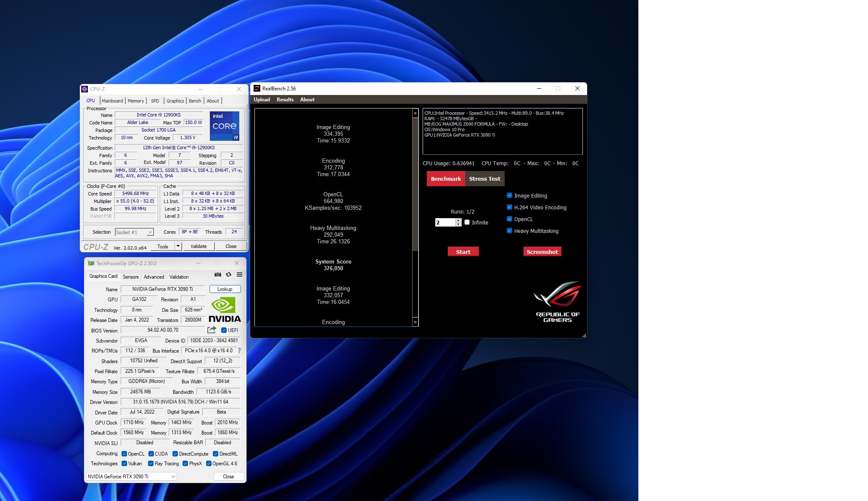Decrease runs count with down arrow
The height and width of the screenshot is (501, 868).
click(458, 224)
